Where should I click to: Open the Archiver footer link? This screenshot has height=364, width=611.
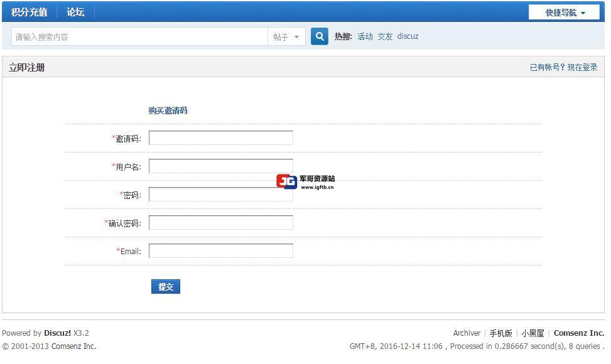(467, 333)
